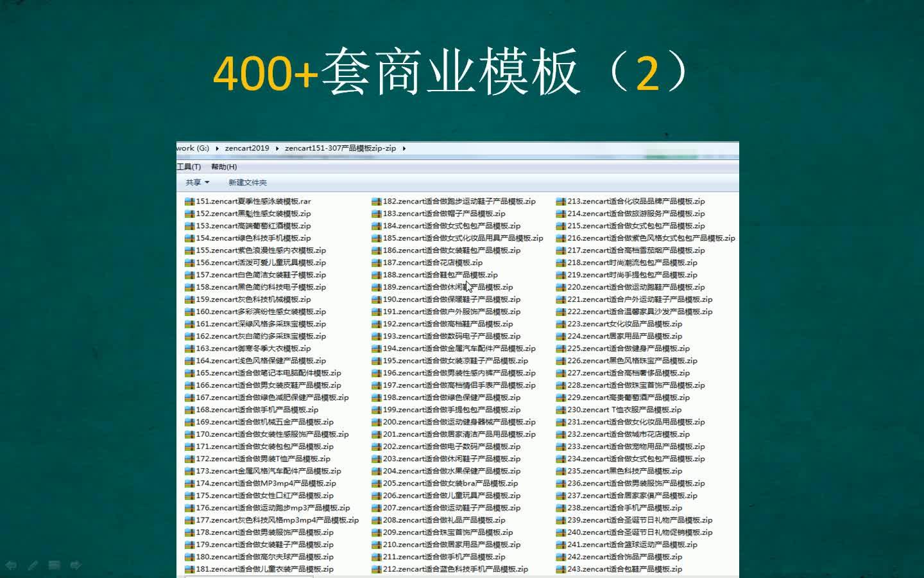924x578 pixels.
Task: Select file name 235.zencart黑色科技产品模板.zip
Action: (x=624, y=471)
